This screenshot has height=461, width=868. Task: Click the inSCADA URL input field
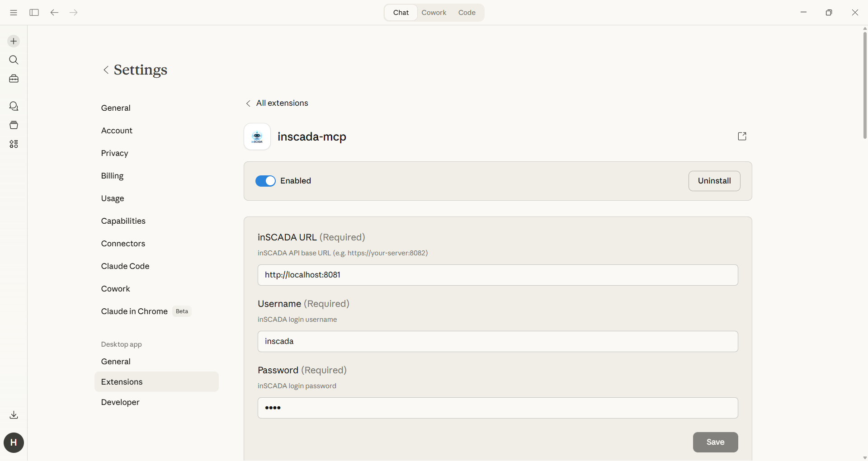coord(497,275)
